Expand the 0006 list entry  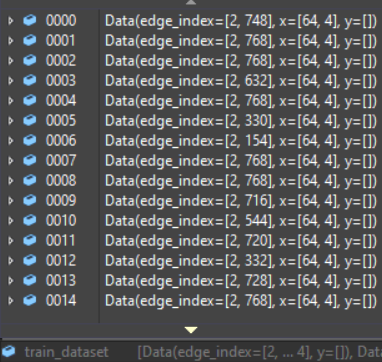click(11, 141)
